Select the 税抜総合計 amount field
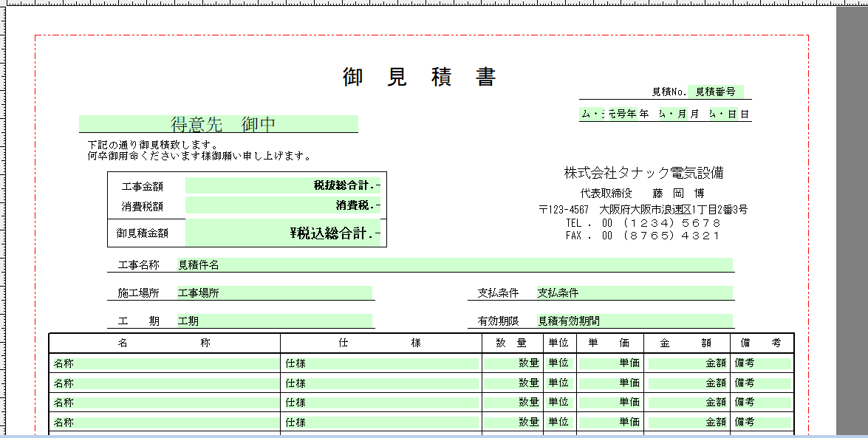Viewport: 868px width, 438px height. [283, 186]
